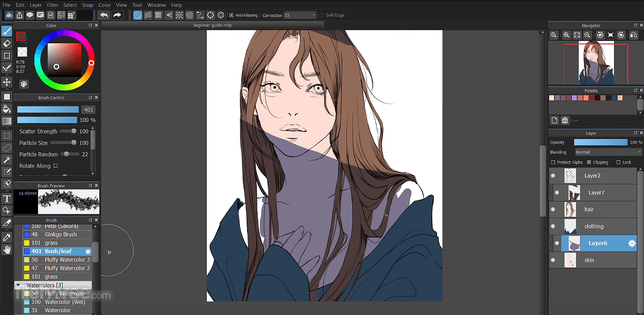Click the share/export icon in toolbar

tap(20, 15)
